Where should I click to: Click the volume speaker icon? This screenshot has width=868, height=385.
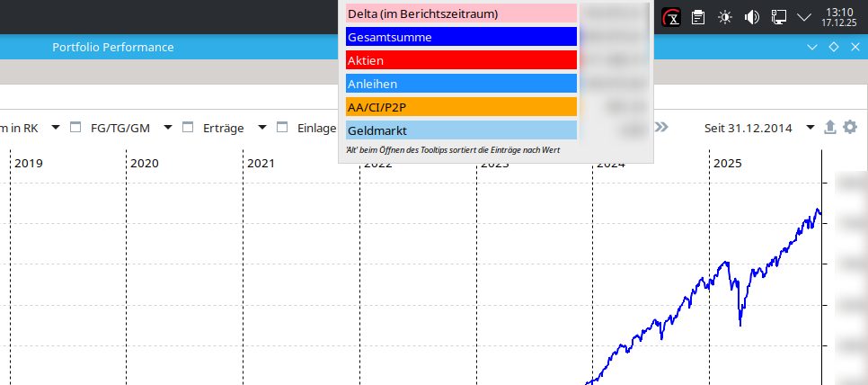point(752,17)
